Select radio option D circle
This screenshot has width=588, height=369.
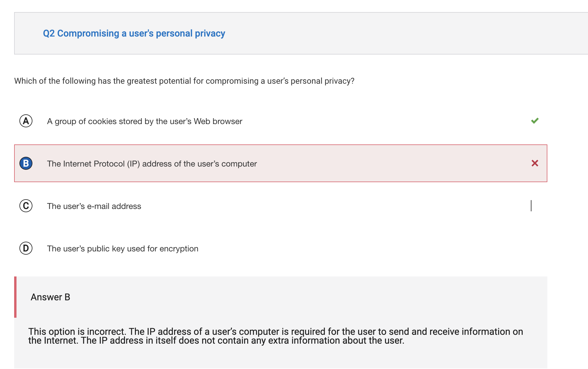(x=26, y=248)
